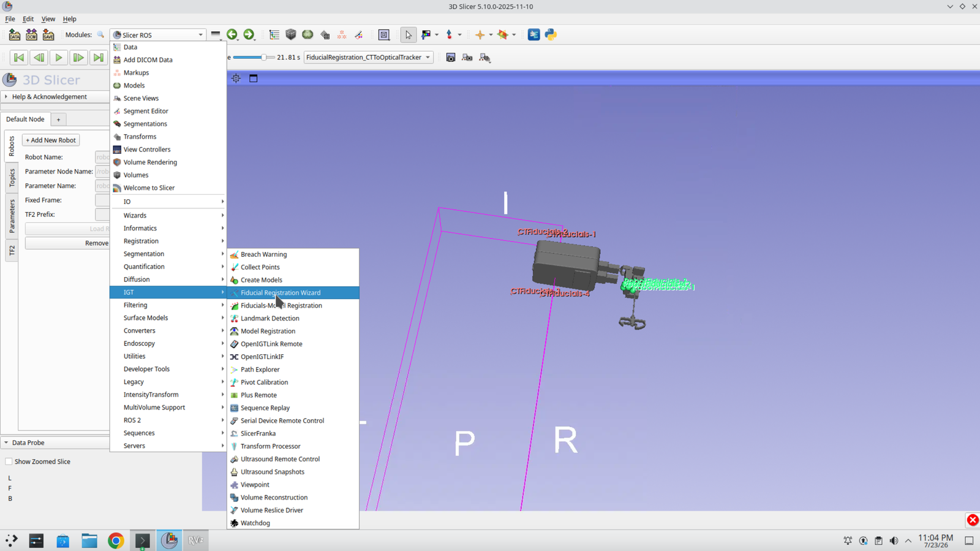Activate the window/level adjust tool
This screenshot has height=551, width=980.
[x=426, y=35]
